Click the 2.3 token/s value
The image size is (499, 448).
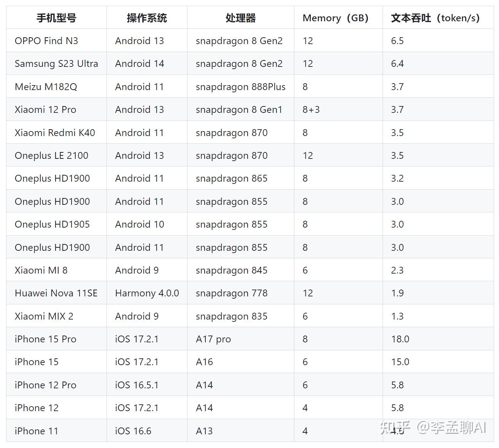(397, 270)
